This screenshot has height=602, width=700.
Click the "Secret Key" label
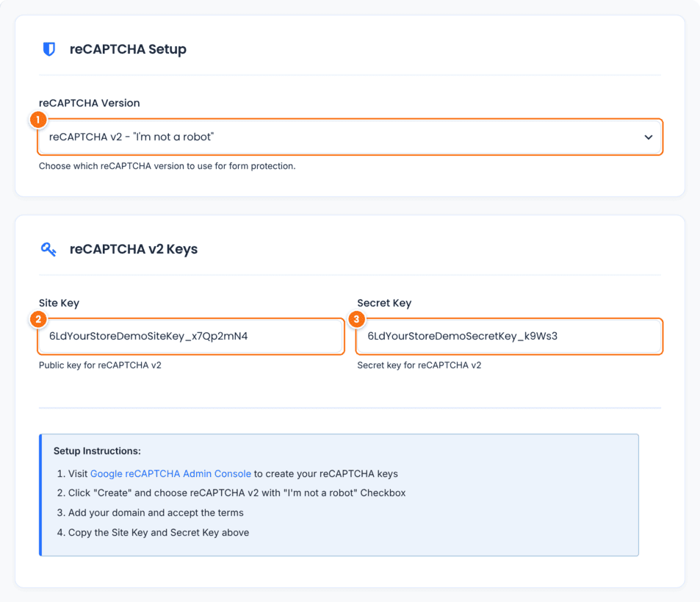pyautogui.click(x=384, y=303)
